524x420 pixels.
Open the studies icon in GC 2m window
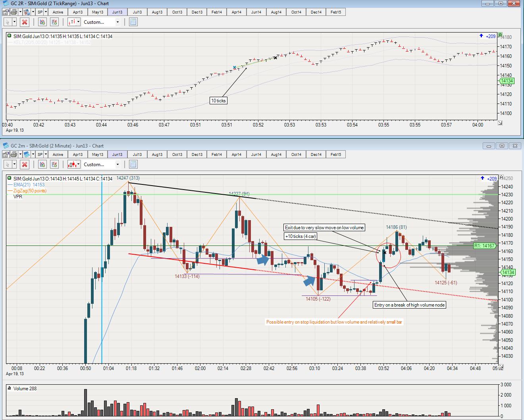click(x=42, y=164)
